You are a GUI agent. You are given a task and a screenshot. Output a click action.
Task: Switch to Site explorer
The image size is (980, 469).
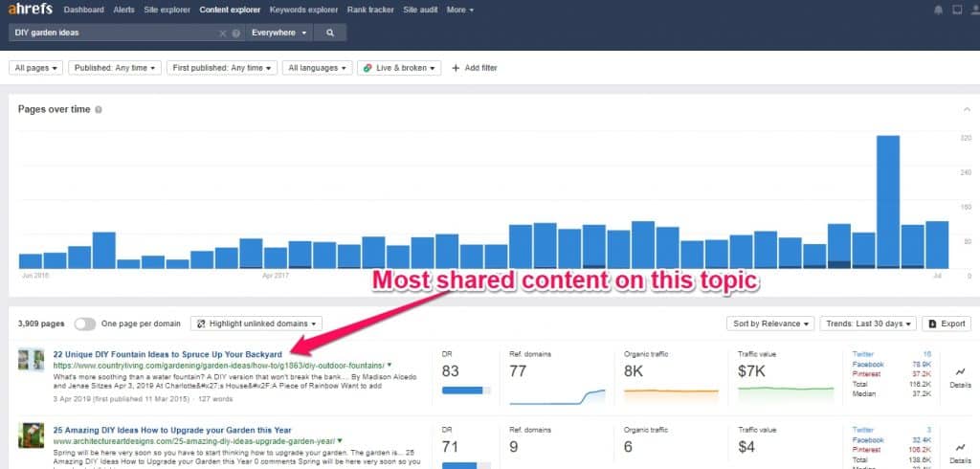(167, 10)
